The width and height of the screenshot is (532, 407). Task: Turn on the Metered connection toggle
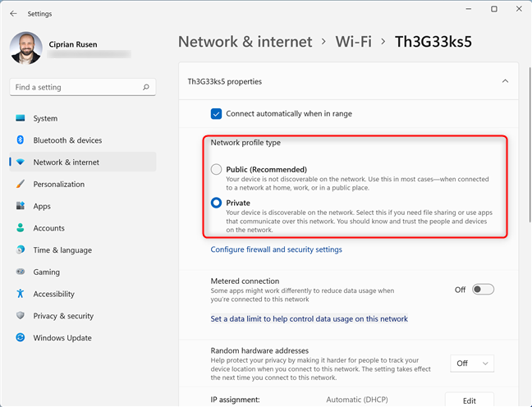coord(483,290)
